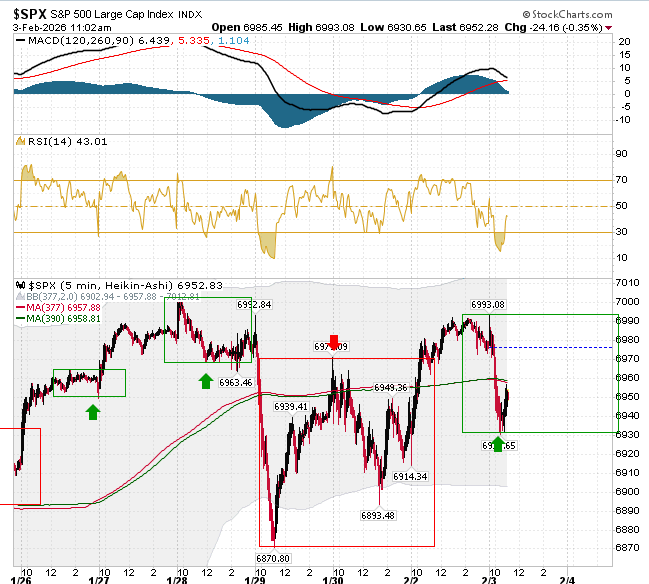The width and height of the screenshot is (649, 584).
Task: Click the RSI(14) legend icon
Action: [20, 141]
